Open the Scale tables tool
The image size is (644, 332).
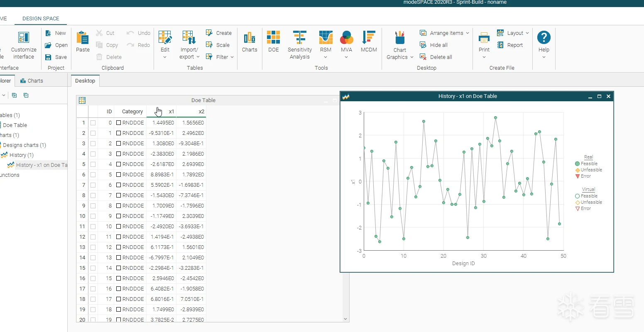218,45
